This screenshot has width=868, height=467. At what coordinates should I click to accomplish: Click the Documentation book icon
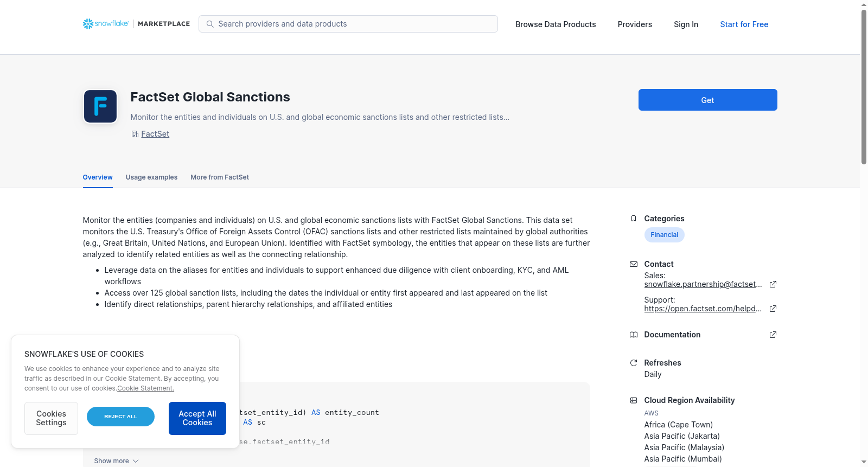pyautogui.click(x=633, y=335)
